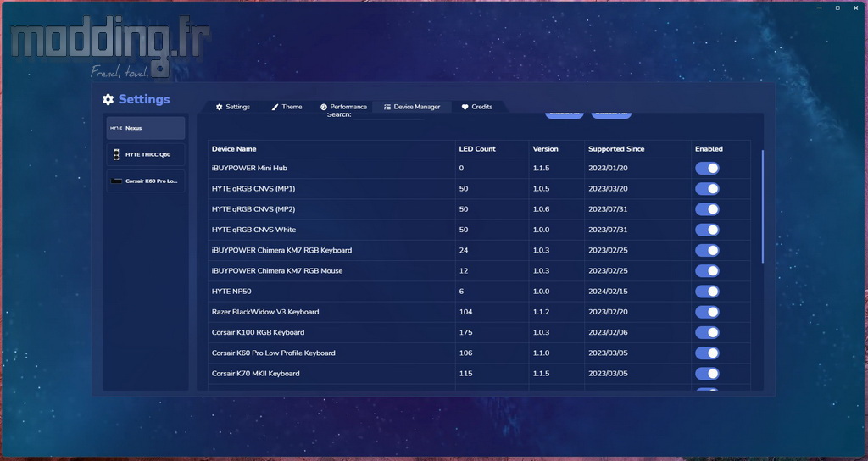The image size is (868, 461).
Task: Select the HYTE qRGB CNVS (MP1) name
Action: click(253, 189)
